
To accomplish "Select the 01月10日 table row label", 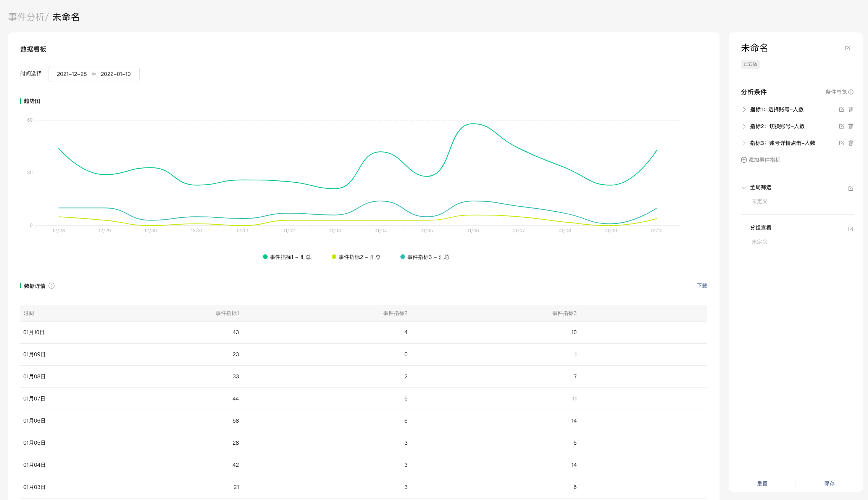I will (34, 332).
